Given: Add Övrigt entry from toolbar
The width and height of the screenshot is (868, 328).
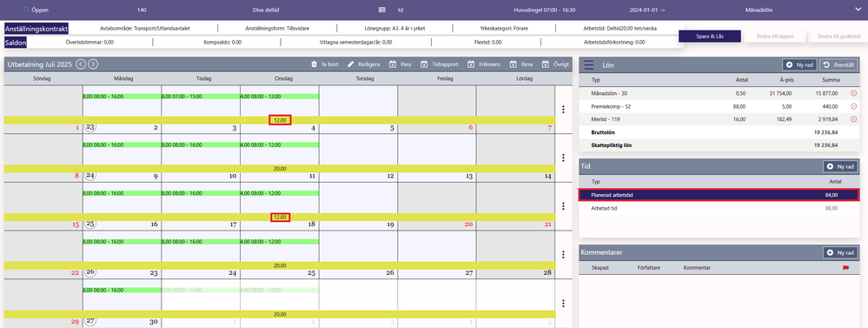Looking at the screenshot, I should click(x=546, y=64).
